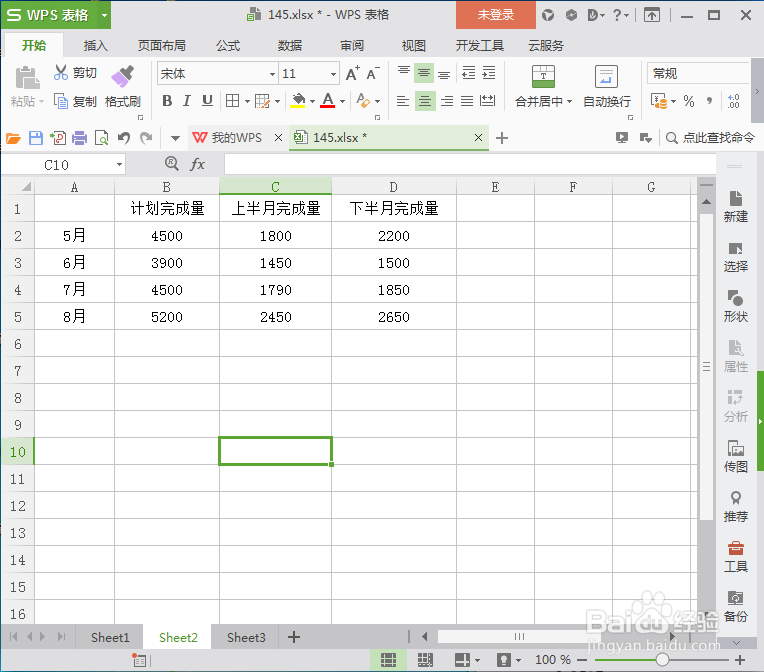The image size is (764, 672).
Task: Increase indent icon in alignment group
Action: [x=489, y=73]
